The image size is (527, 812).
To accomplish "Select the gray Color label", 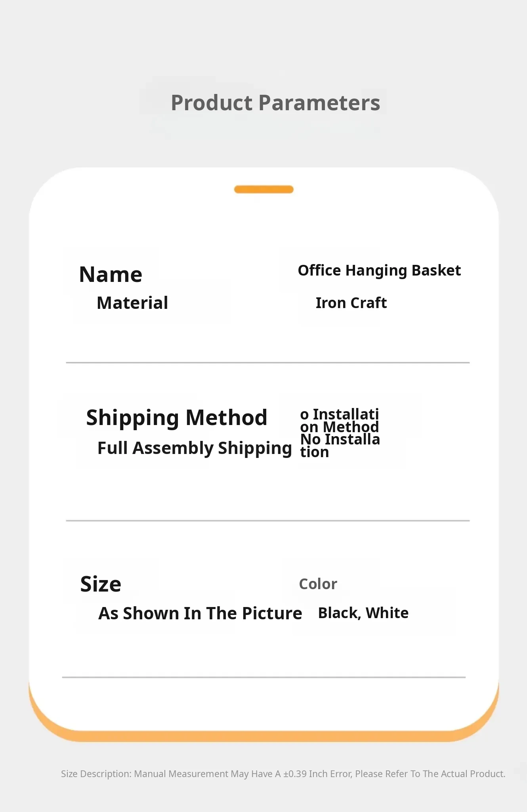I will click(318, 584).
